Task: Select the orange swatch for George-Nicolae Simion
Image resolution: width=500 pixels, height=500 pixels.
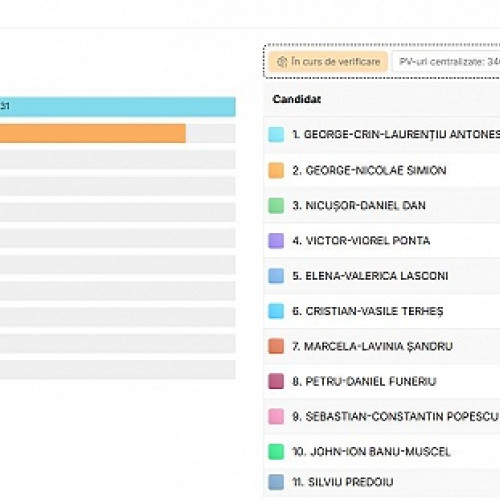Action: pos(276,170)
